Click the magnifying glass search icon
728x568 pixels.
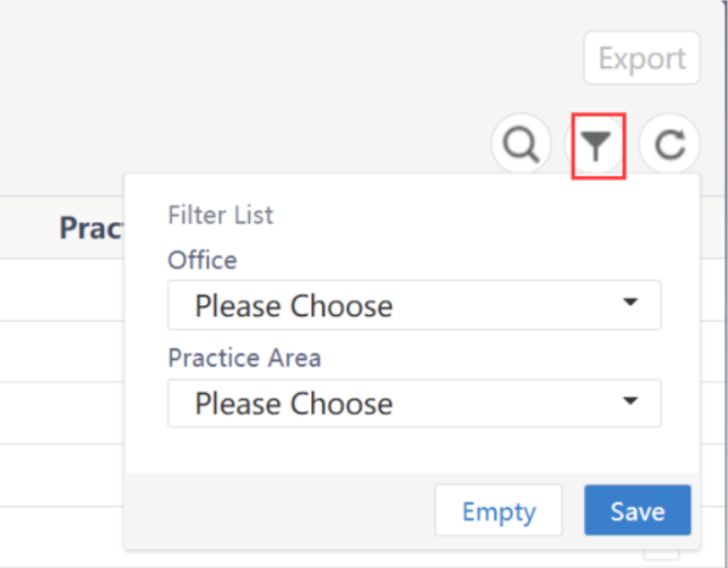tap(522, 145)
